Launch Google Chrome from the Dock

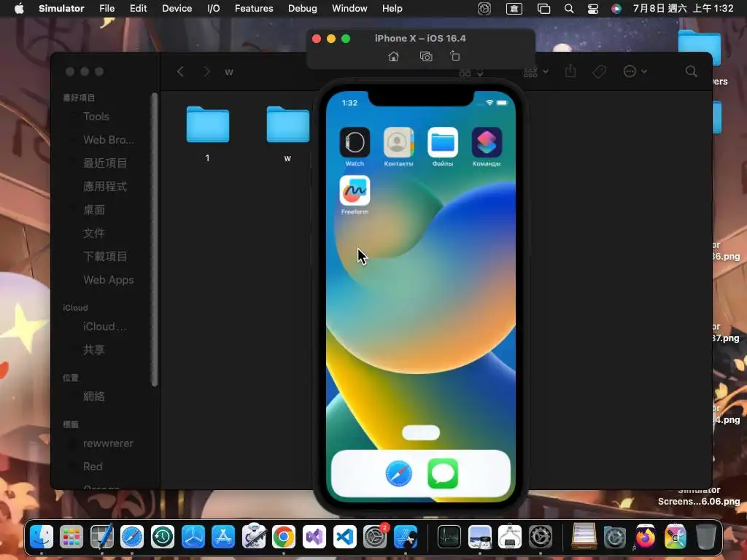(284, 537)
